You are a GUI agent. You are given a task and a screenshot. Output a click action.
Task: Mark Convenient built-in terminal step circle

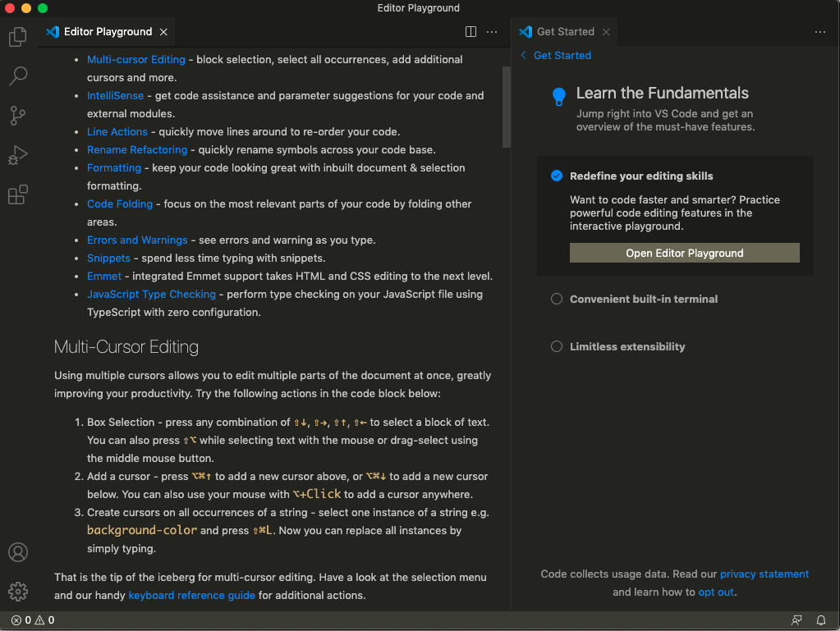pos(557,299)
